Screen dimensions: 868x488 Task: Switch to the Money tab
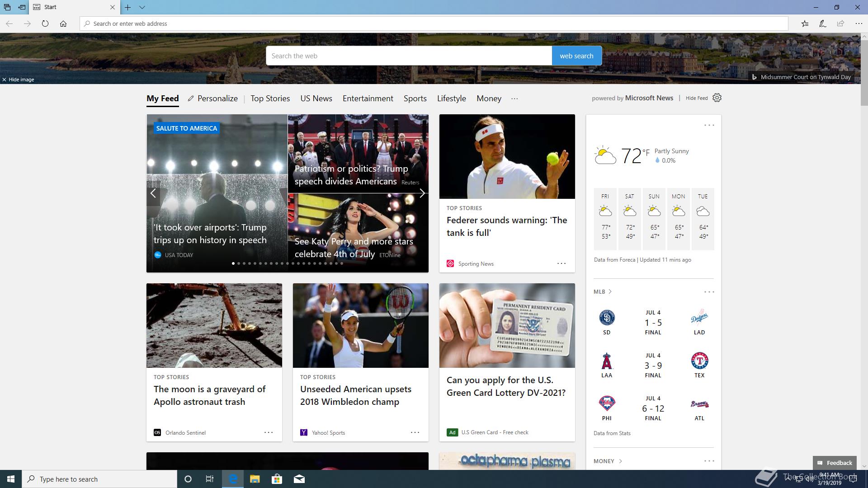click(x=489, y=99)
